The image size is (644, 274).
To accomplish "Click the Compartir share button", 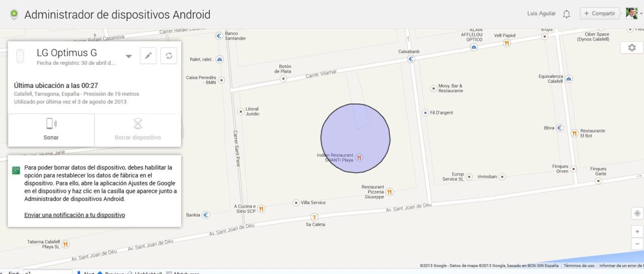I will click(600, 14).
